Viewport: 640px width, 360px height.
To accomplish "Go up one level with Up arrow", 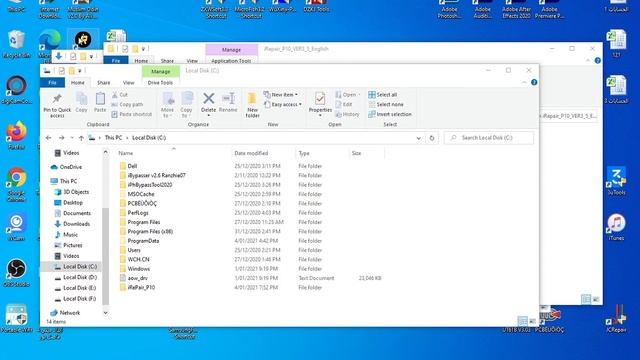I will (x=81, y=138).
